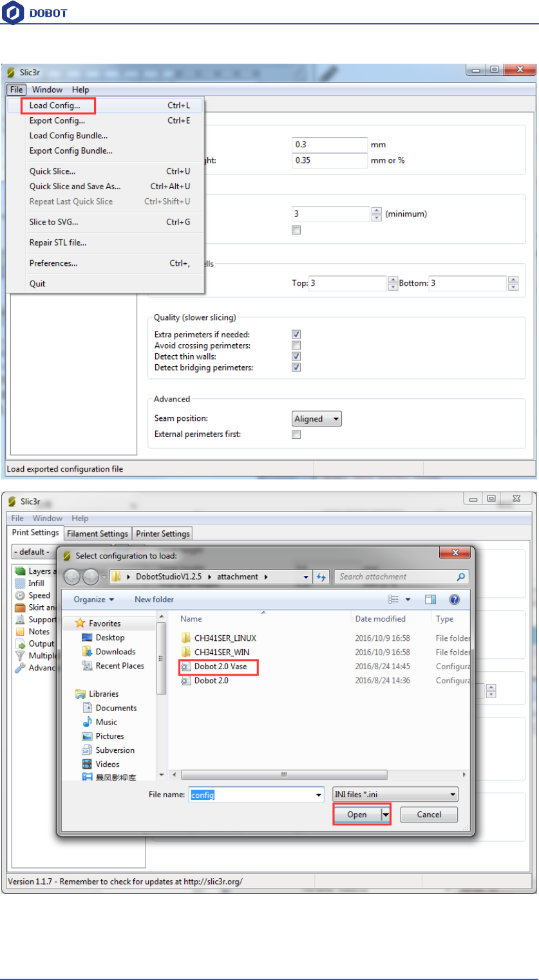
Task: Increase the Top solid layers spinner
Action: pos(393,279)
